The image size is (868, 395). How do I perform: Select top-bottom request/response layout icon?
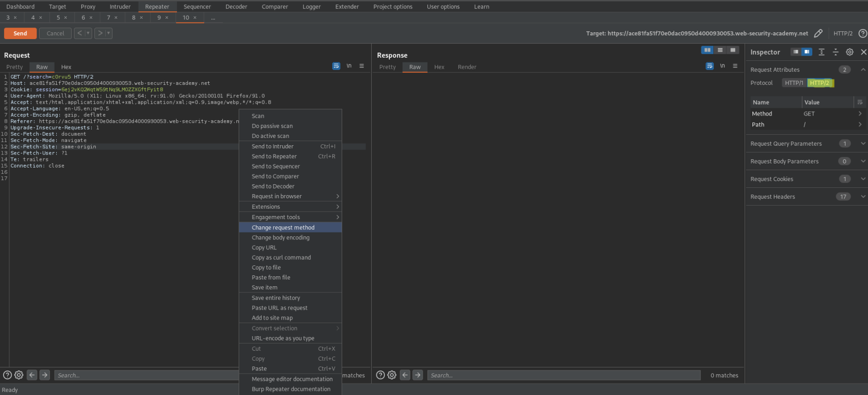(720, 50)
